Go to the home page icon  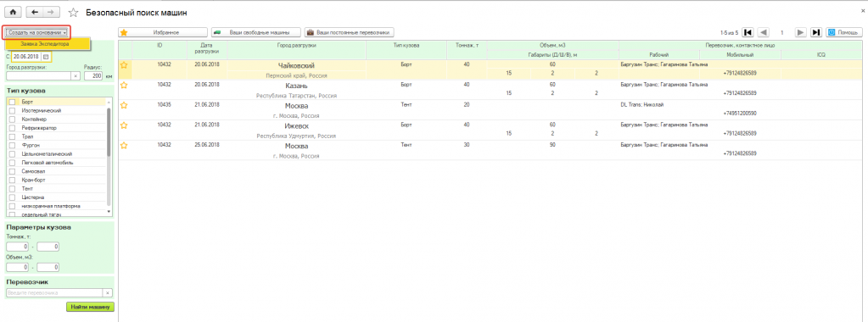click(x=14, y=12)
